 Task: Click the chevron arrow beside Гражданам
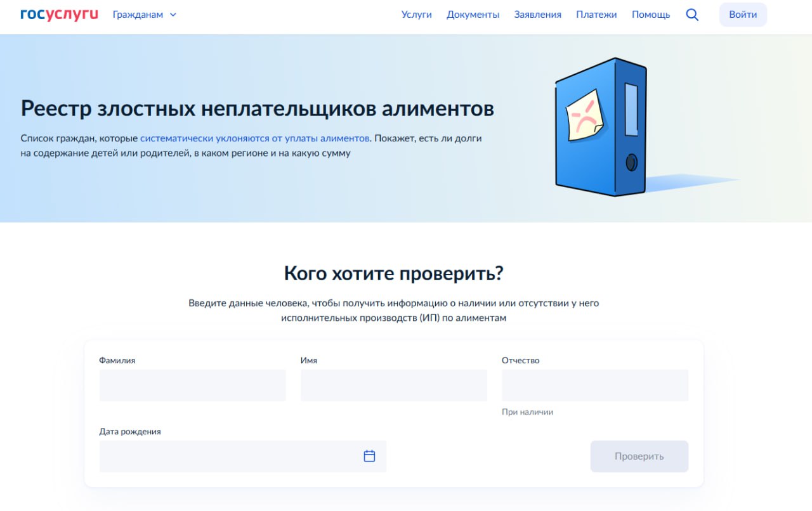coord(173,15)
